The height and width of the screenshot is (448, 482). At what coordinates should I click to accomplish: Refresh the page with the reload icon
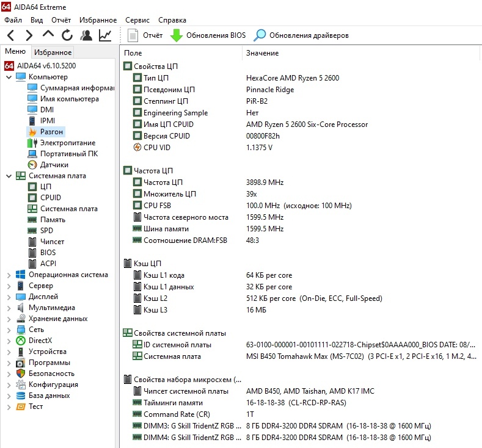67,35
